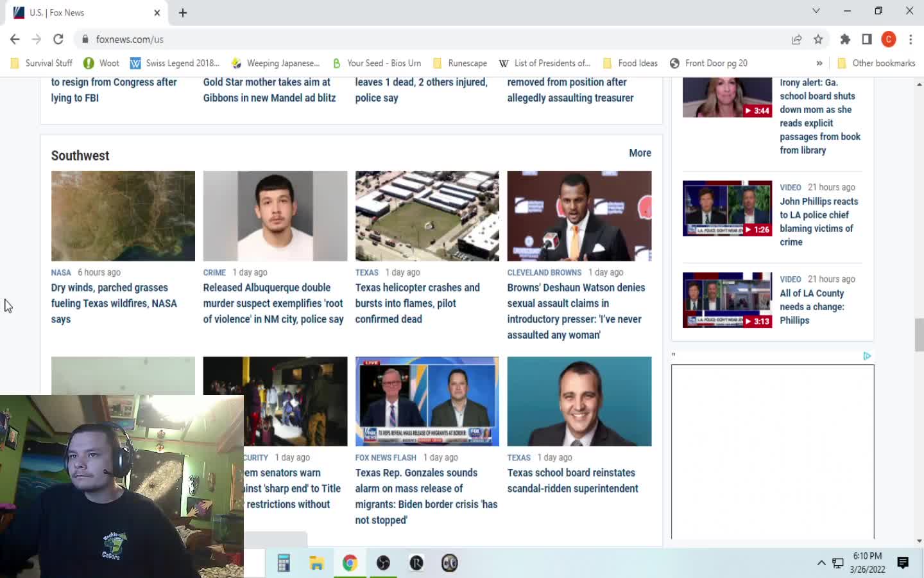Open John Phillips reacts video headline
924x578 pixels.
[x=819, y=222]
